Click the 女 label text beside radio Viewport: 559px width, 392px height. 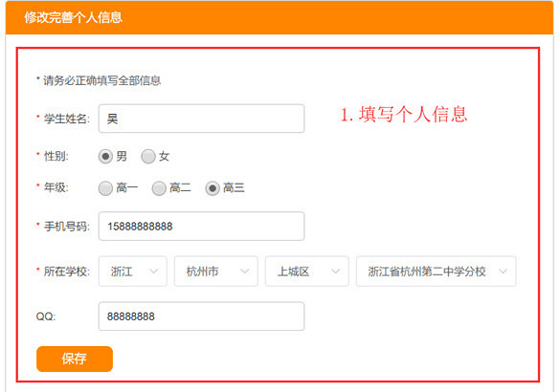click(164, 156)
